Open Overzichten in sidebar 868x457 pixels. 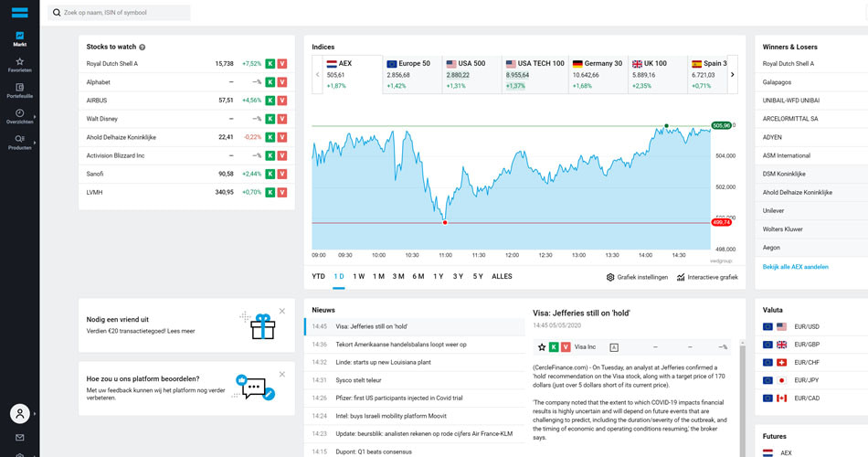tap(19, 116)
